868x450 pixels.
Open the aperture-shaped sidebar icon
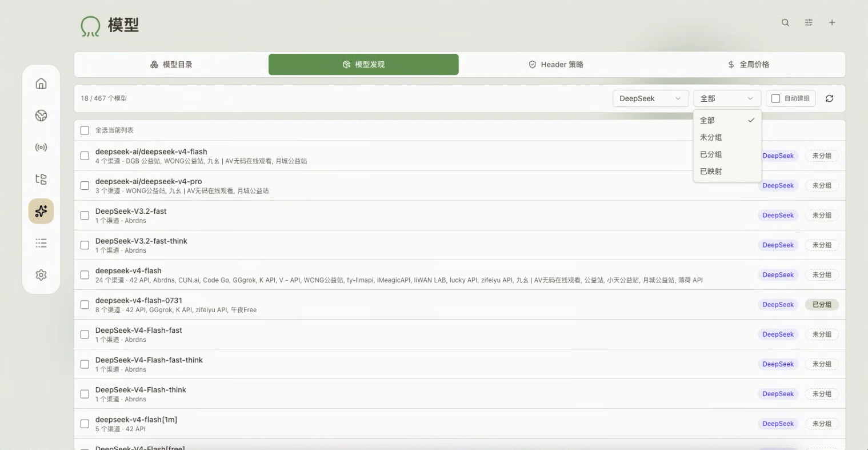[x=41, y=116]
